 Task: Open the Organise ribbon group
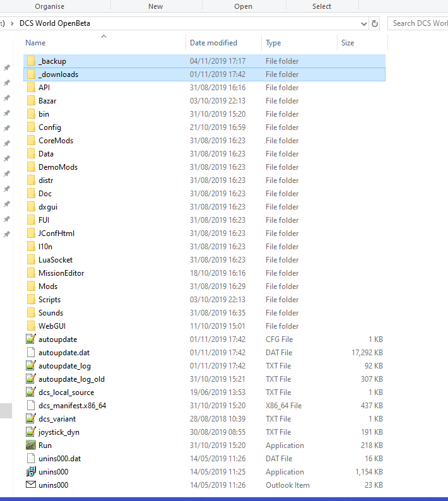pos(49,6)
